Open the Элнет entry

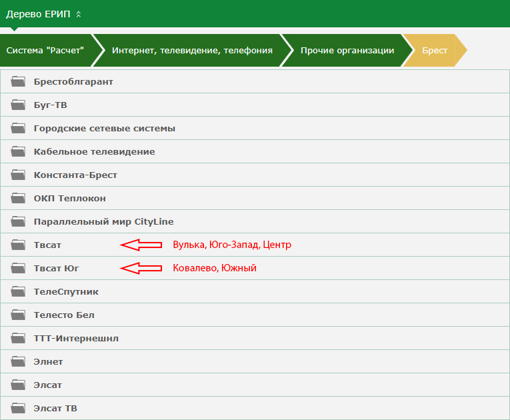[x=48, y=362]
